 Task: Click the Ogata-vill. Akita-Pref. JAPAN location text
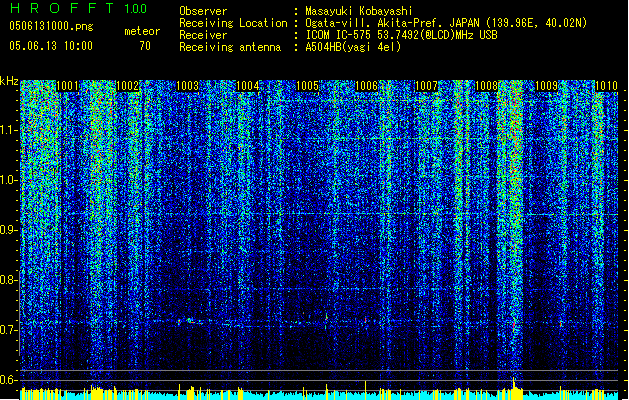coord(446,23)
